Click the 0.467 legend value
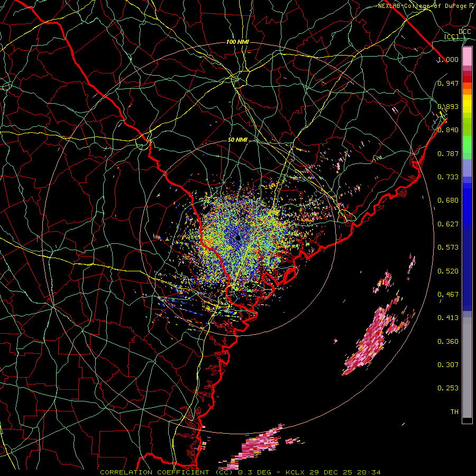476x476 pixels. point(448,295)
